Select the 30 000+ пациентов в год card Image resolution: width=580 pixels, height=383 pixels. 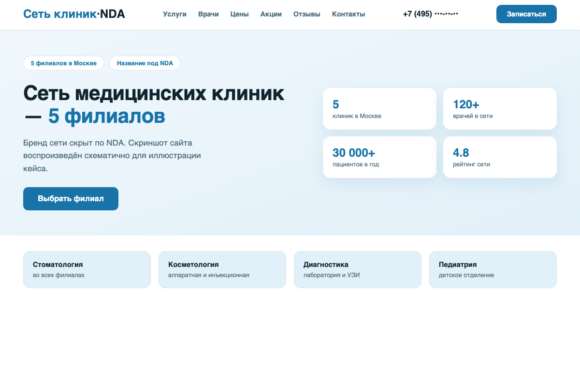click(x=380, y=157)
